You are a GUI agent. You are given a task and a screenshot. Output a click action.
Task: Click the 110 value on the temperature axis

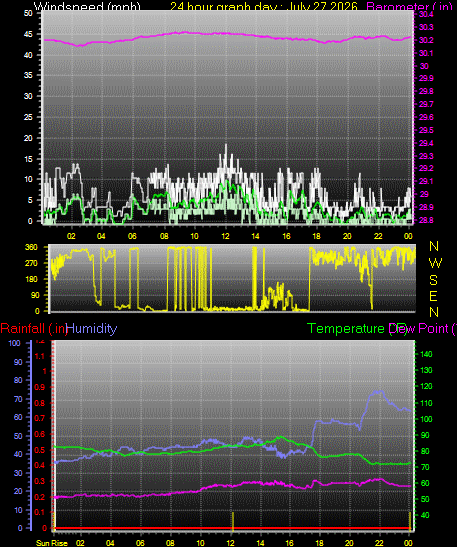click(426, 403)
